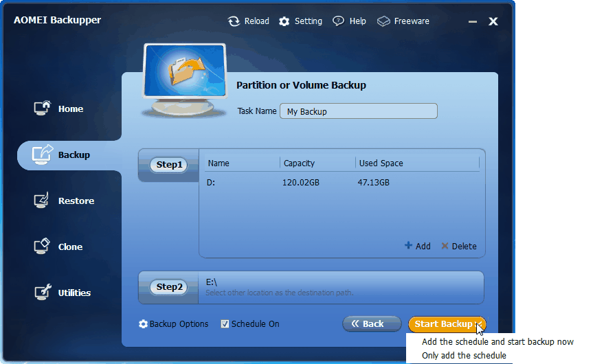Click the Help speech-bubble icon

point(338,21)
